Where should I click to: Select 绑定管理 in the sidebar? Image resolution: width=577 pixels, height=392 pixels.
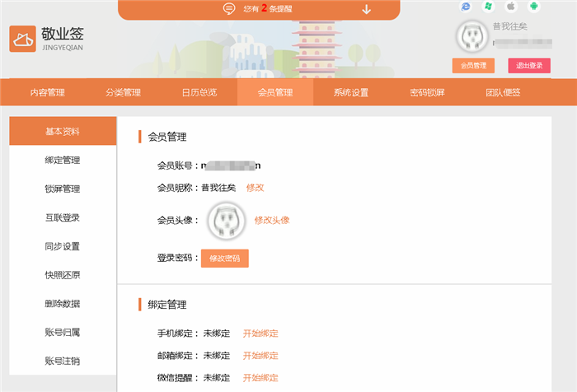click(63, 160)
